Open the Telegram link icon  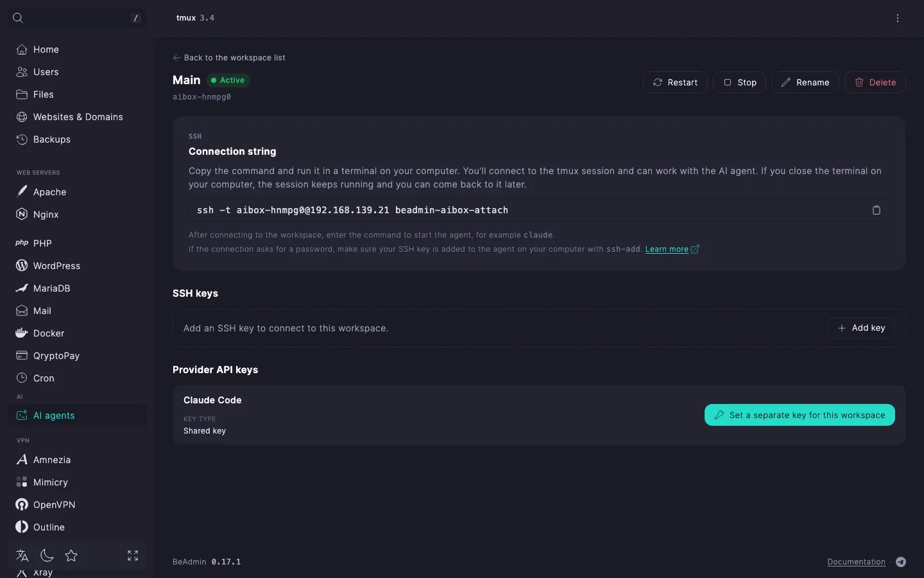click(x=901, y=562)
